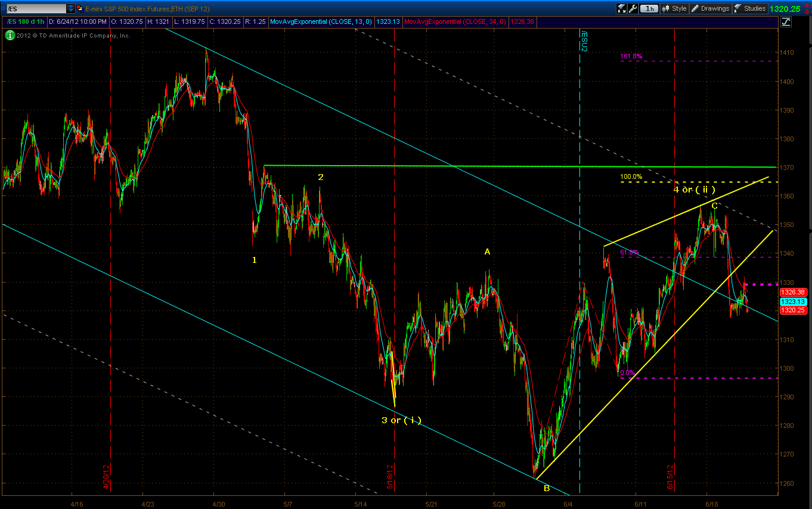Click the 0.0% Fibonacci level label

pos(628,373)
